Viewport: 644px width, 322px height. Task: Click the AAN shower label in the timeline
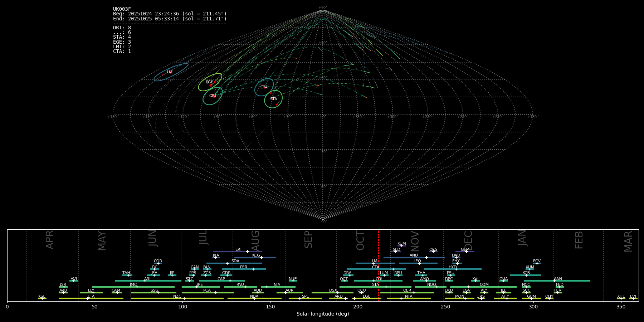(x=558, y=279)
